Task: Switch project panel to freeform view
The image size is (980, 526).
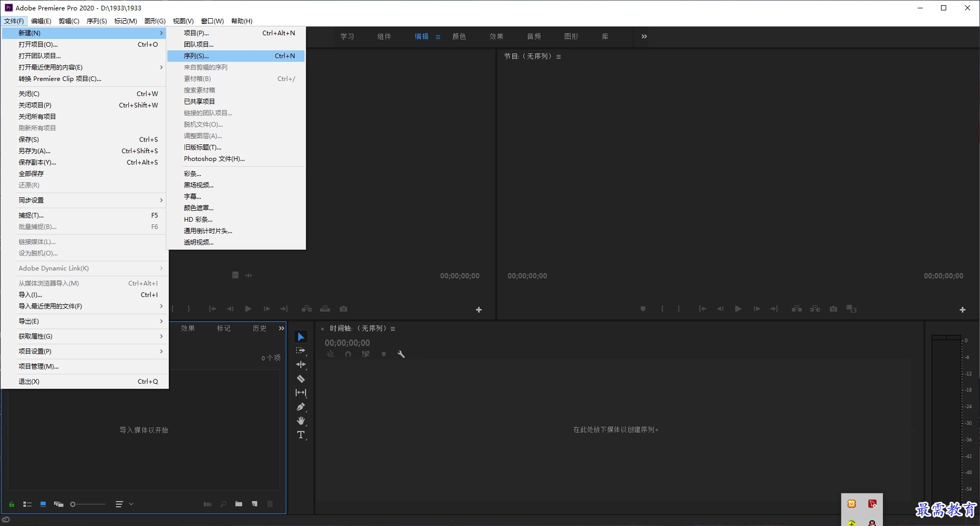Action: (59, 504)
